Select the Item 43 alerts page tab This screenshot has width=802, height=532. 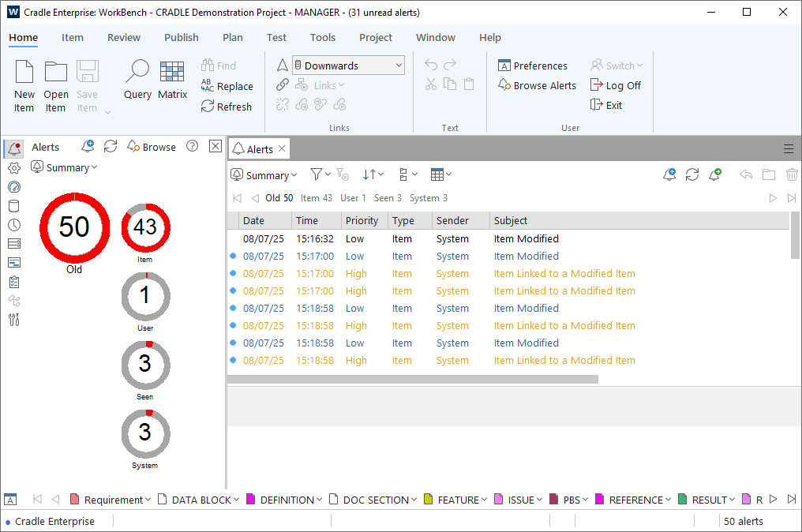pos(316,198)
